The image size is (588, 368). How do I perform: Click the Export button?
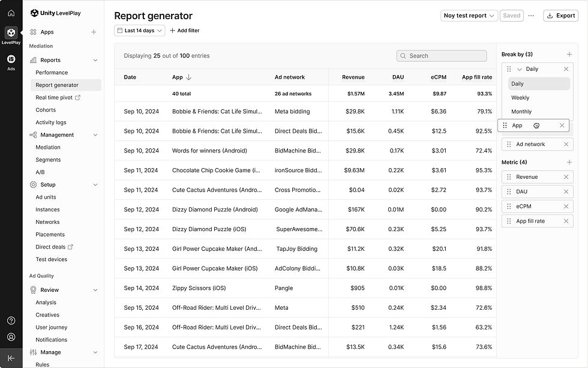pyautogui.click(x=560, y=16)
